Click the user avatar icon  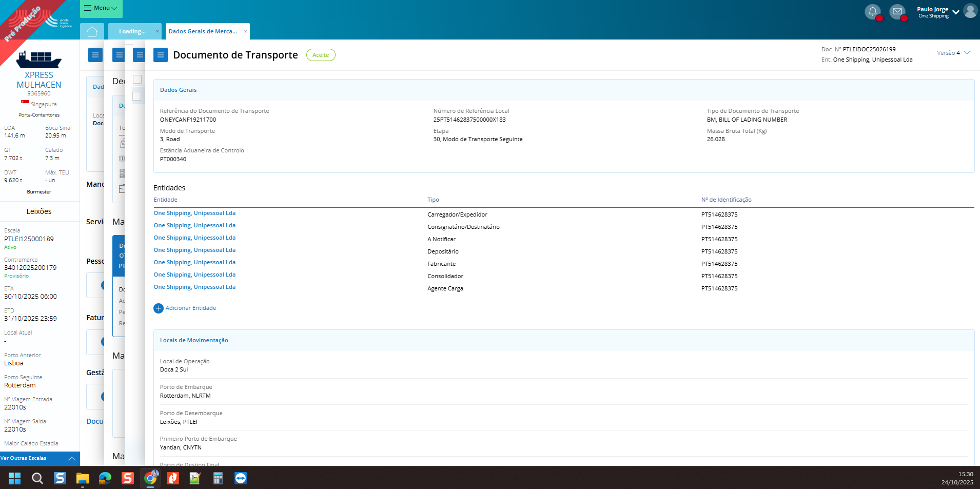point(970,11)
